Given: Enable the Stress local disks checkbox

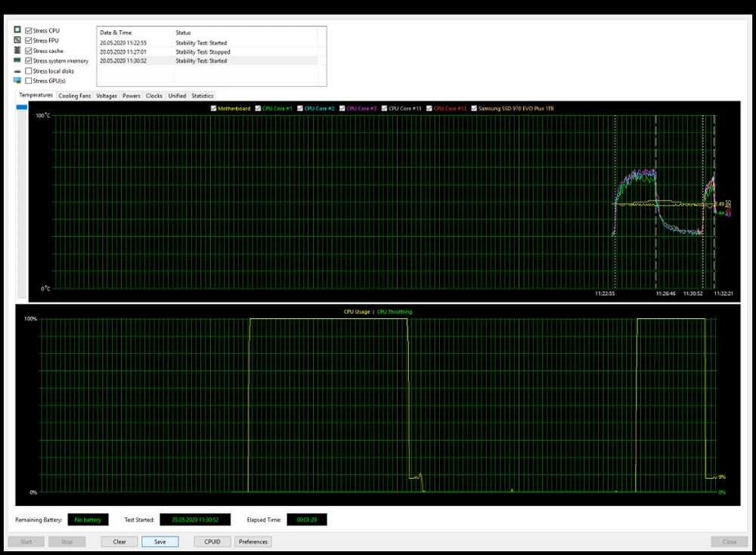Looking at the screenshot, I should [29, 70].
